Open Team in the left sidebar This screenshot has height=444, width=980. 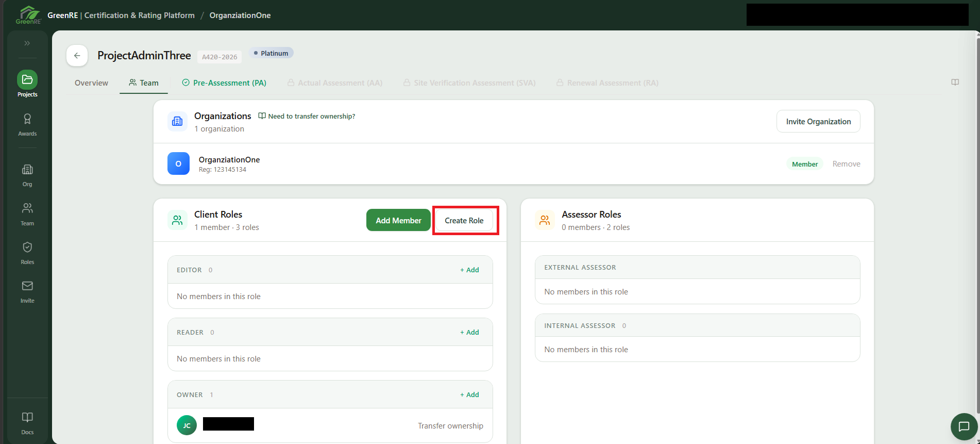pos(27,215)
